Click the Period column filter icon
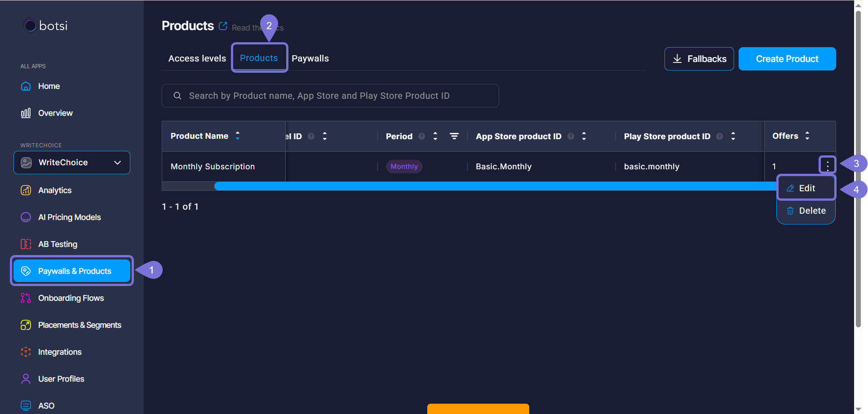Image resolution: width=868 pixels, height=414 pixels. [454, 136]
